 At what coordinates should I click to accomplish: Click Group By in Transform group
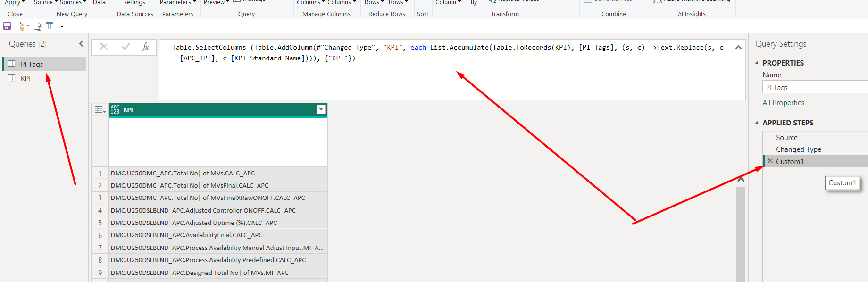474,2
